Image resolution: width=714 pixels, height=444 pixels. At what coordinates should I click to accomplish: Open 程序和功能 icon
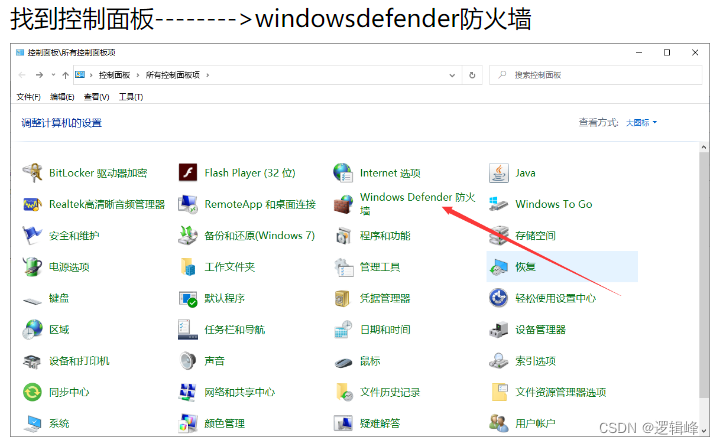(x=343, y=236)
